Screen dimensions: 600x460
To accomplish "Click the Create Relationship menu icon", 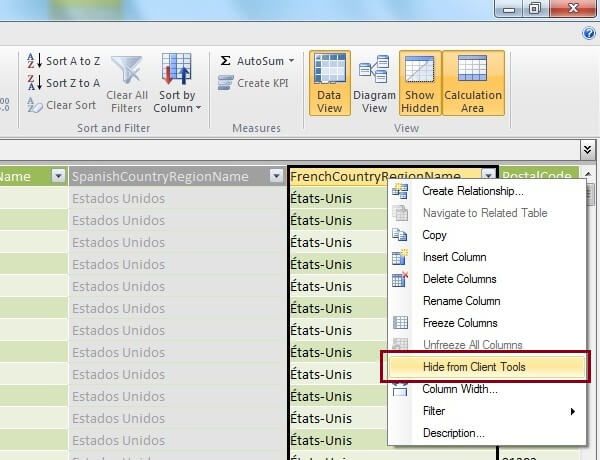I will [400, 191].
